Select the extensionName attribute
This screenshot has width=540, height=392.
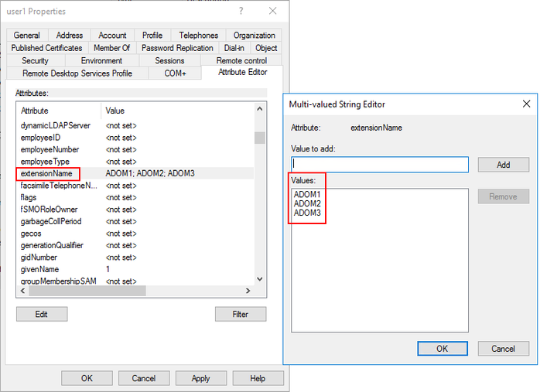[135, 173]
